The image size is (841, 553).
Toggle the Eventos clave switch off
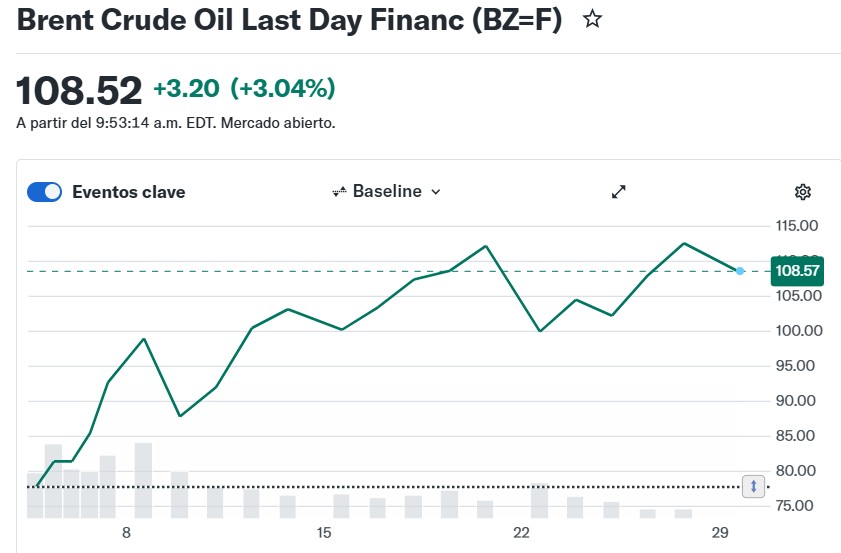[x=44, y=192]
